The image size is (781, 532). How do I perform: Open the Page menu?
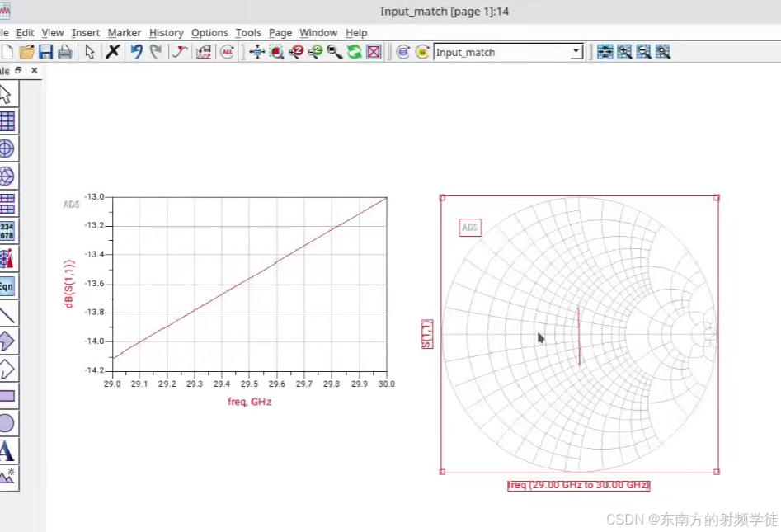coord(280,33)
